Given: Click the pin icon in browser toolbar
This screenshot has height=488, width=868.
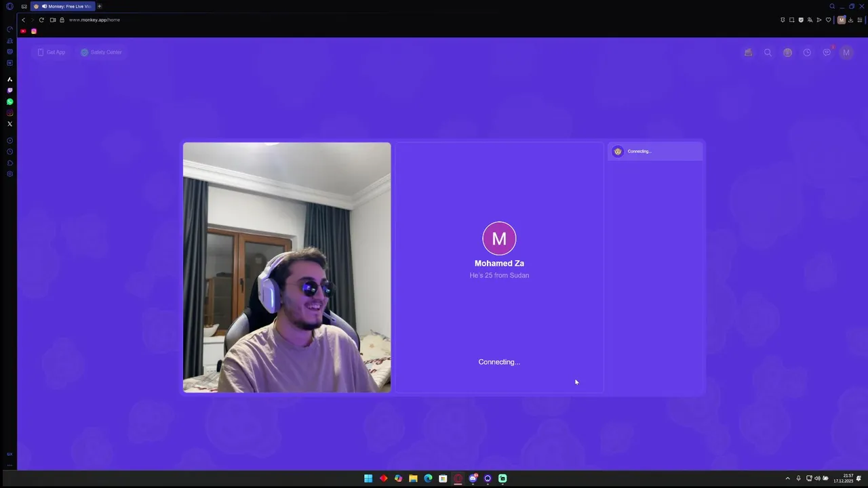Looking at the screenshot, I should [x=783, y=20].
